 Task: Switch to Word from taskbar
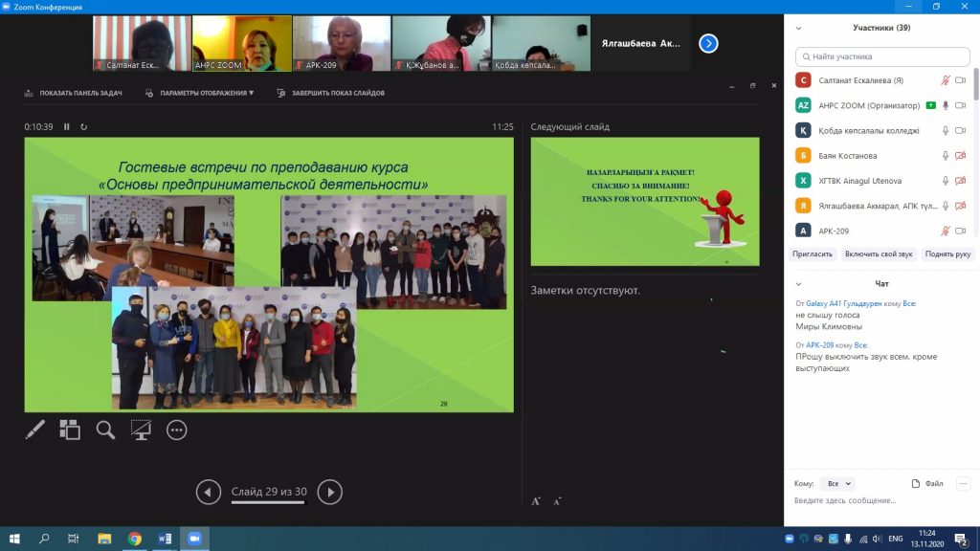click(x=165, y=539)
